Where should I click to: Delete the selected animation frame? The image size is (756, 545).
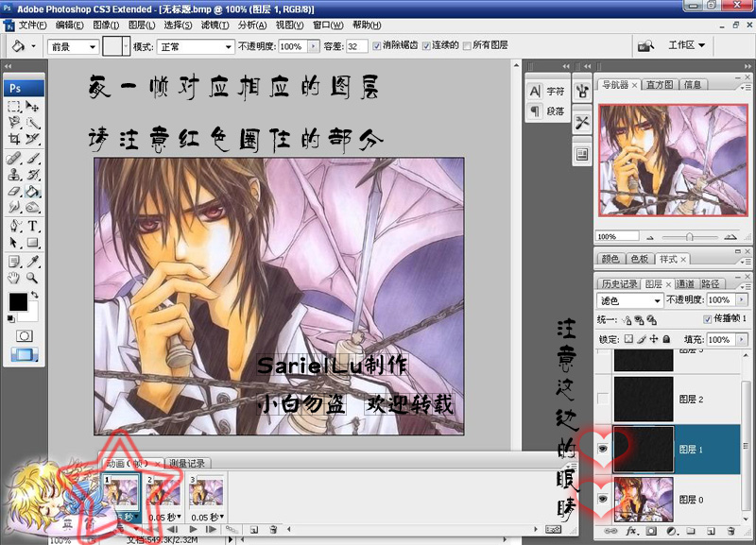[273, 530]
